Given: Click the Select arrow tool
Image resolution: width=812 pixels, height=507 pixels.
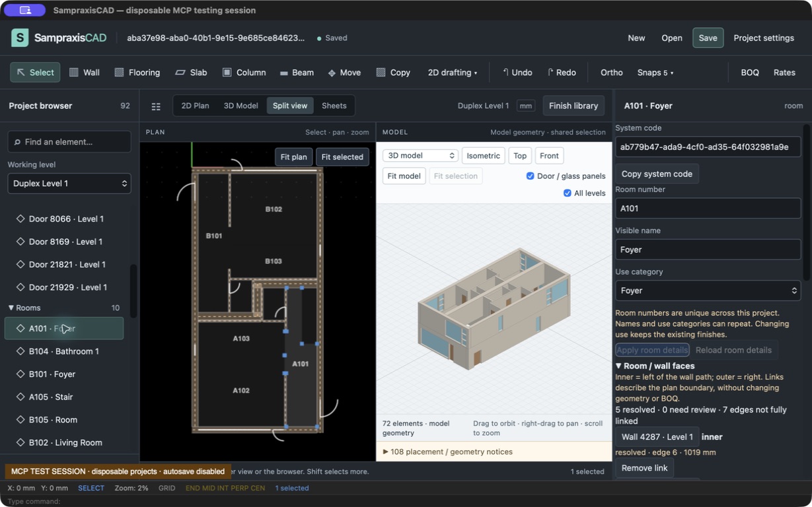Looking at the screenshot, I should [35, 73].
